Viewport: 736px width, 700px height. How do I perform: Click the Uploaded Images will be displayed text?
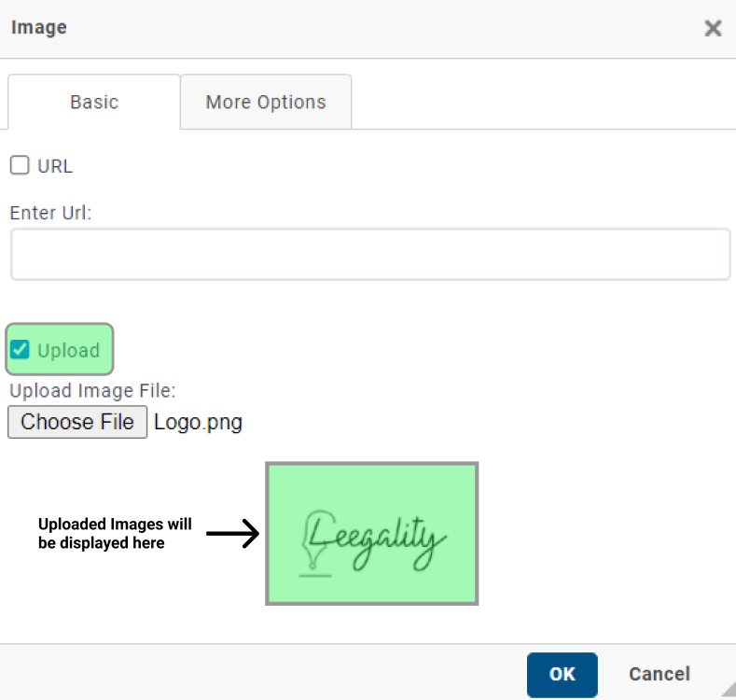[x=115, y=533]
